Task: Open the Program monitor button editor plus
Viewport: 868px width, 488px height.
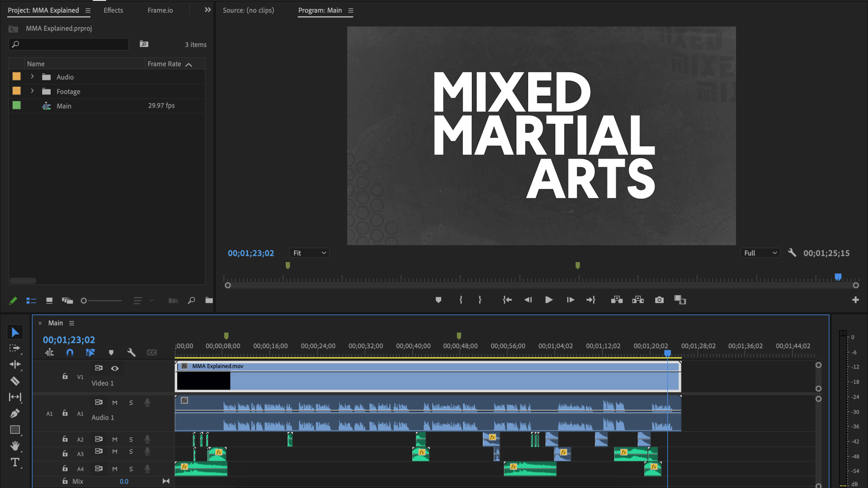Action: tap(855, 300)
